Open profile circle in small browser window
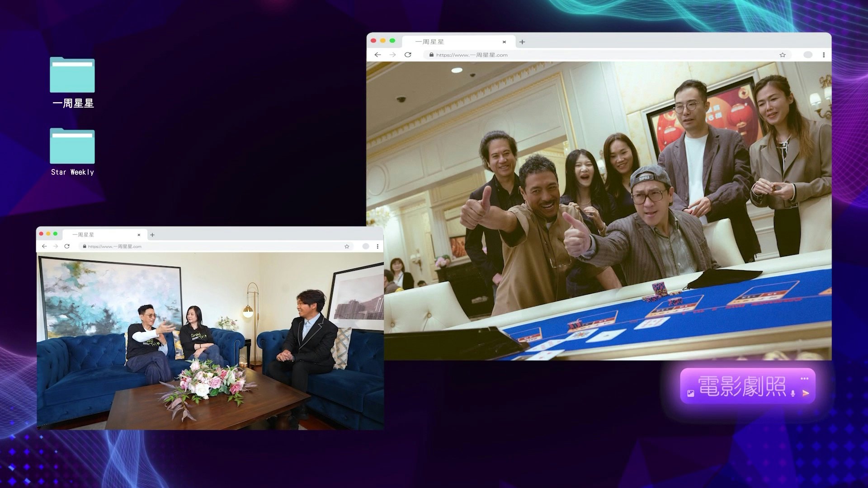868x488 pixels. [x=366, y=246]
